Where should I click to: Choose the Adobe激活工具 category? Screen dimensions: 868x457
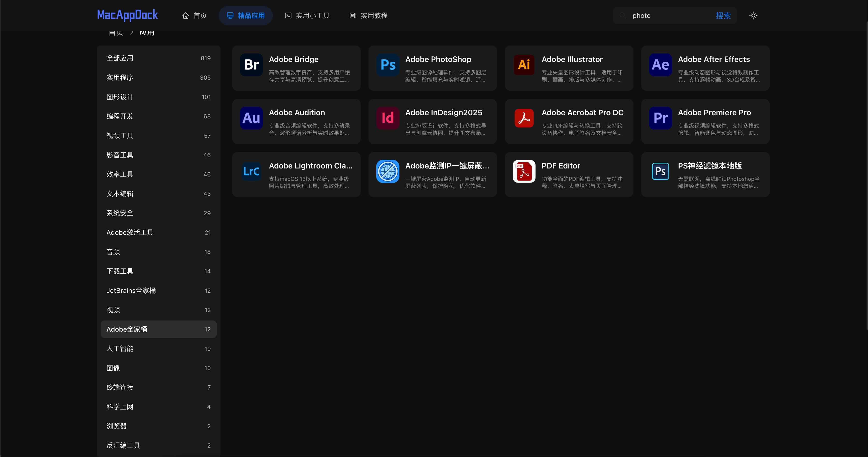(x=158, y=232)
